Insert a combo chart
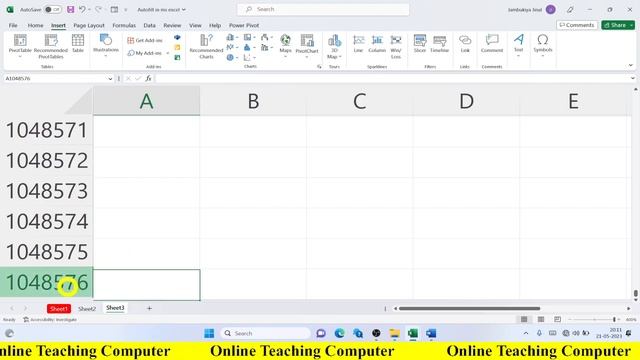Image resolution: width=640 pixels, height=360 pixels. pyautogui.click(x=266, y=47)
